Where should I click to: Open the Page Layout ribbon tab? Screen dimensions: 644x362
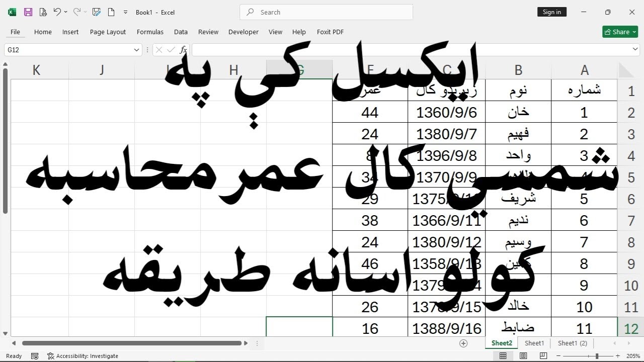coord(108,32)
